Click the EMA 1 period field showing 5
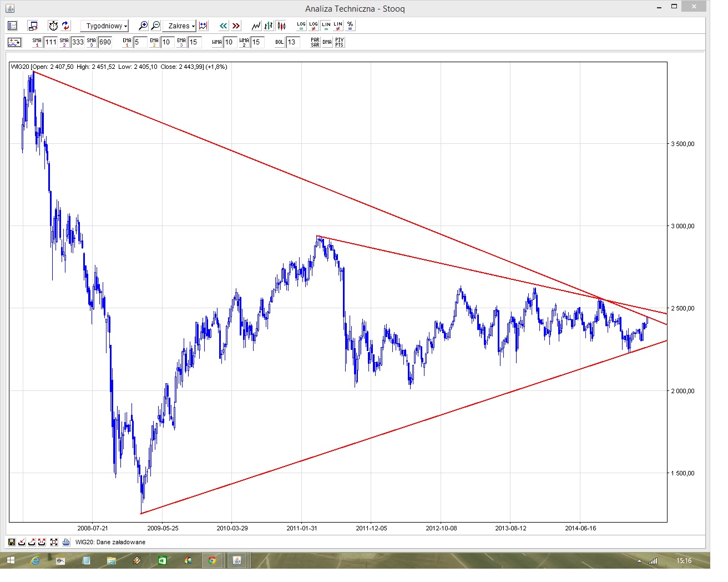Screen dimensions: 728x582 click(x=140, y=42)
